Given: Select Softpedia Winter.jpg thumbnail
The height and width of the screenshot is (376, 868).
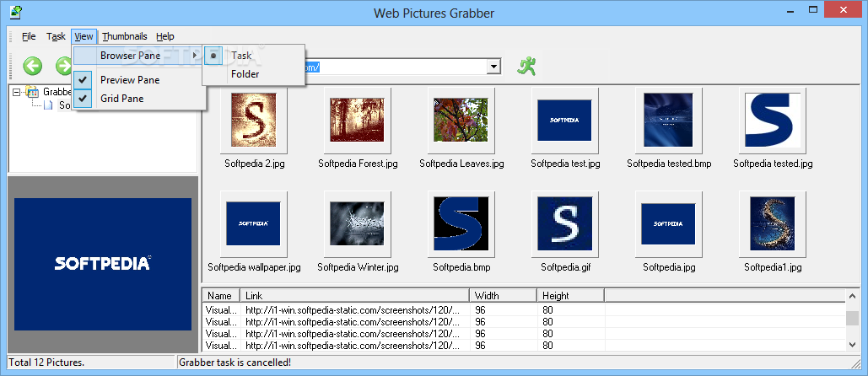Looking at the screenshot, I should (358, 224).
